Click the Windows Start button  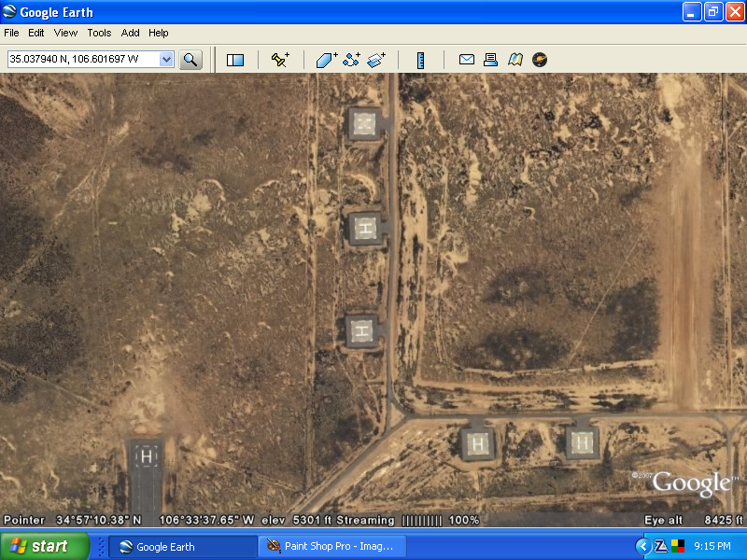[x=45, y=546]
